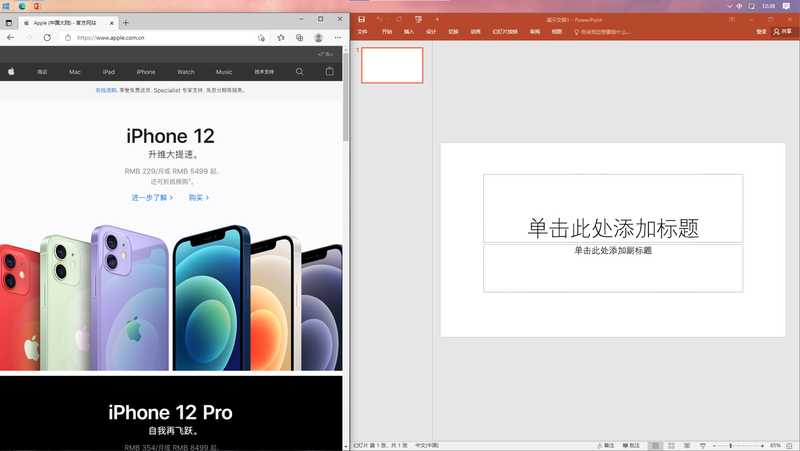Open Windows Start menu
Image resolution: width=800 pixels, height=451 pixels.
(x=6, y=6)
